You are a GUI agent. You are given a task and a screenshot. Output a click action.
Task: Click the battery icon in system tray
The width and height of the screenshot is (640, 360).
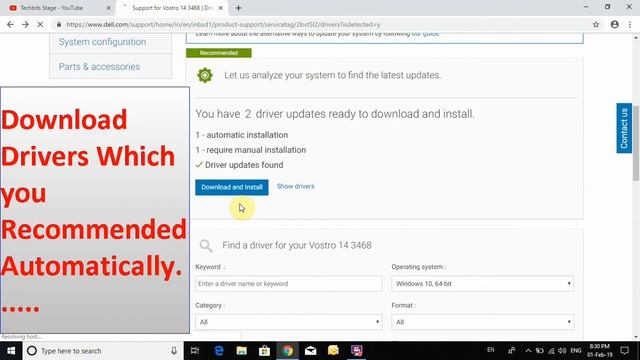click(x=540, y=351)
